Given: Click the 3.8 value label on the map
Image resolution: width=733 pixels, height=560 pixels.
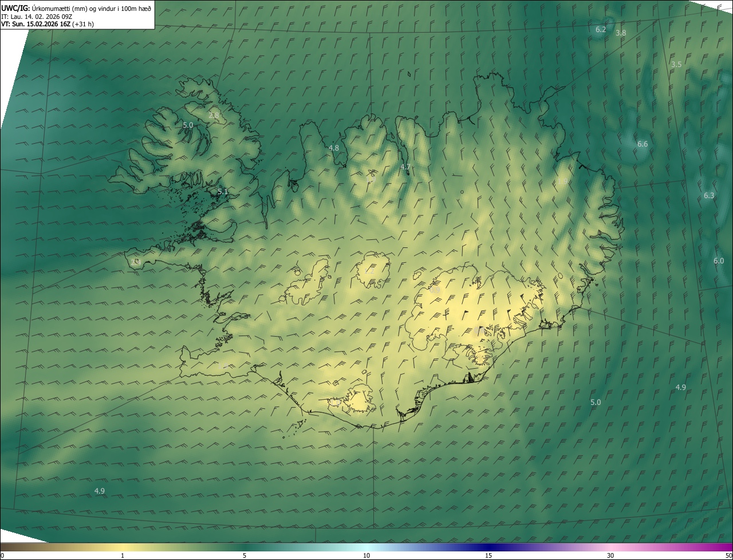Looking at the screenshot, I should point(621,33).
